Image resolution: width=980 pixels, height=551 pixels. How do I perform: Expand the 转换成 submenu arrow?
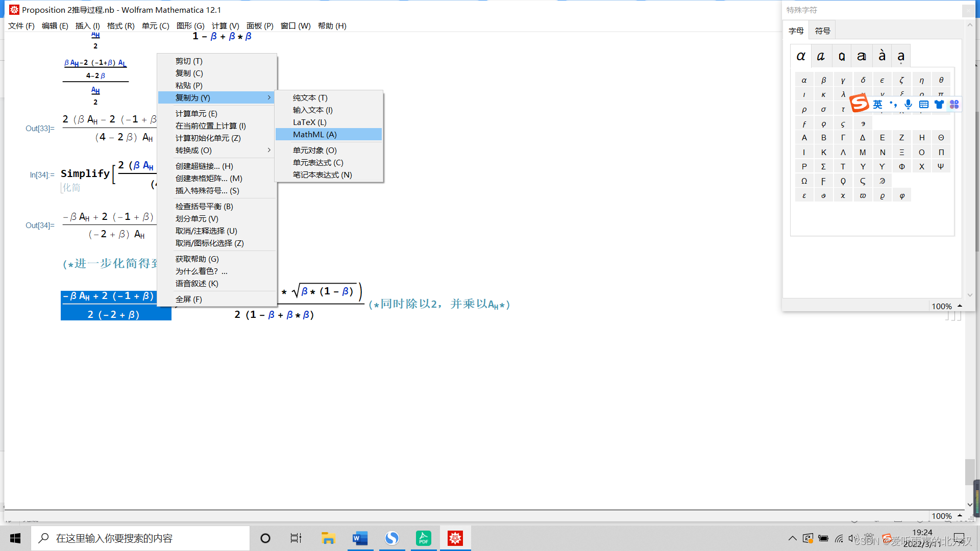click(269, 150)
